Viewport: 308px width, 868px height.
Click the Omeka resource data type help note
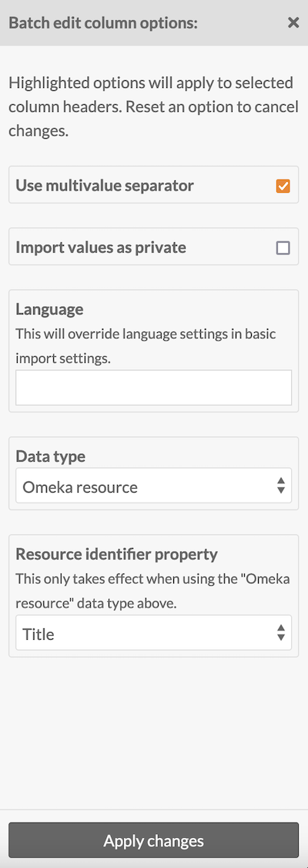(x=153, y=591)
